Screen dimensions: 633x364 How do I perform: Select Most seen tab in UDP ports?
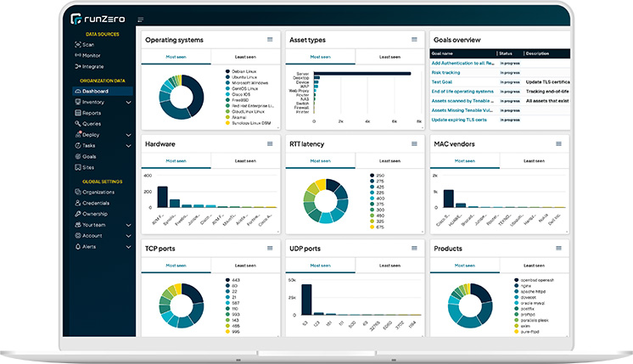click(320, 265)
